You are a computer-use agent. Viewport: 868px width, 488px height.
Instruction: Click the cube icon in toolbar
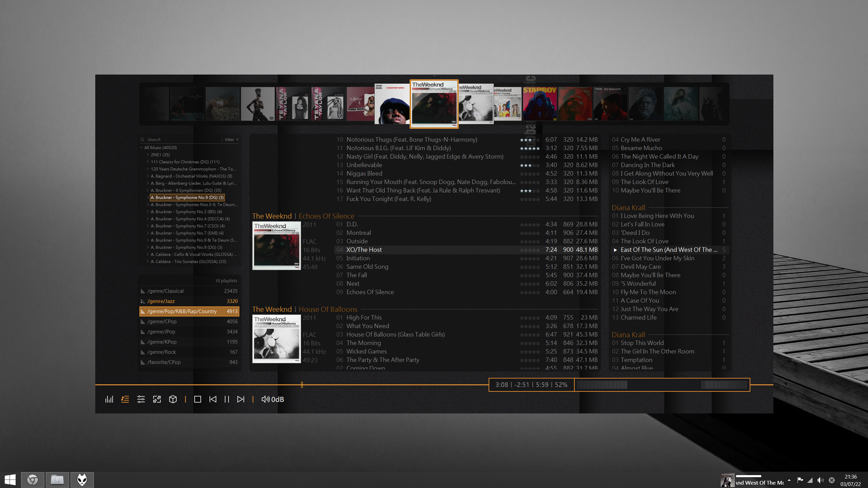coord(173,399)
